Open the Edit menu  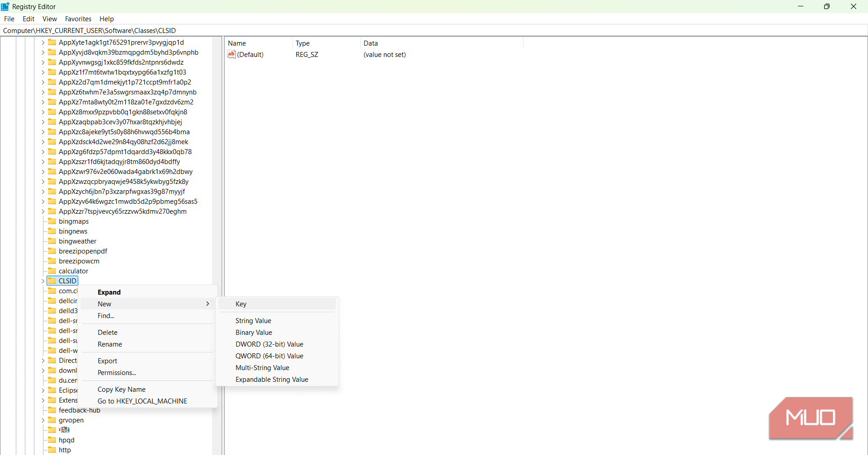coord(28,19)
